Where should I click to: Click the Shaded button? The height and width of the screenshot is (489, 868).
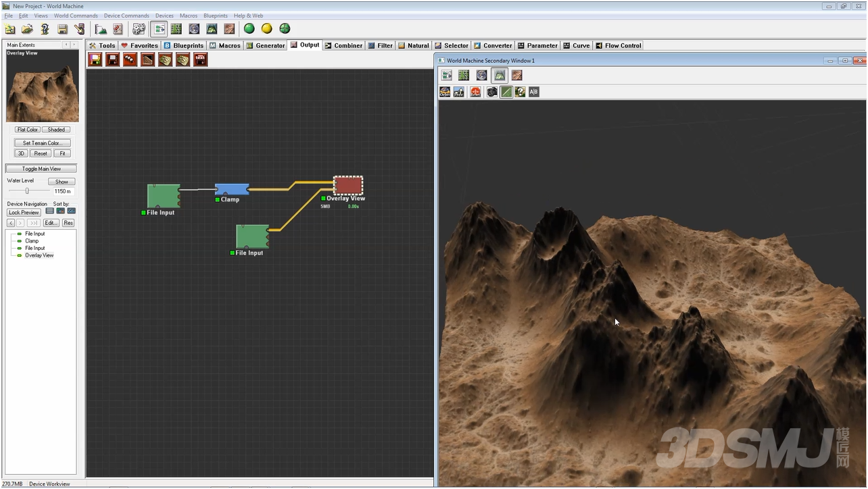pos(56,130)
